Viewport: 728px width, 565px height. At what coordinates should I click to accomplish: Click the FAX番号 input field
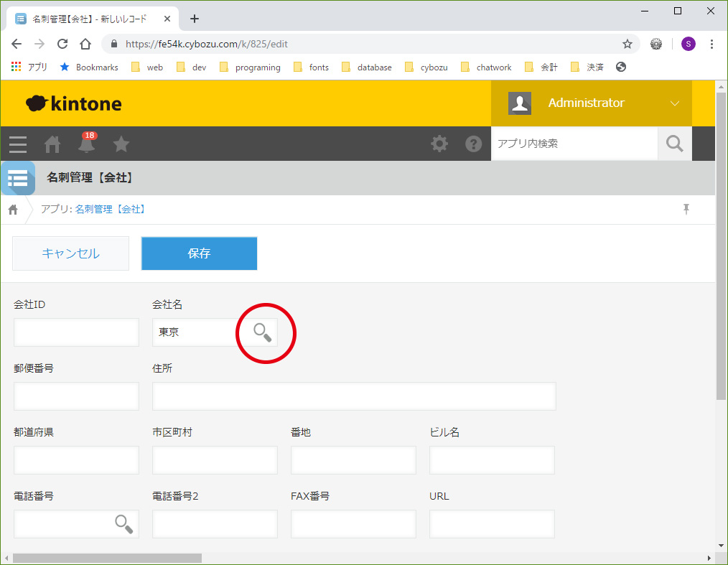pos(353,523)
